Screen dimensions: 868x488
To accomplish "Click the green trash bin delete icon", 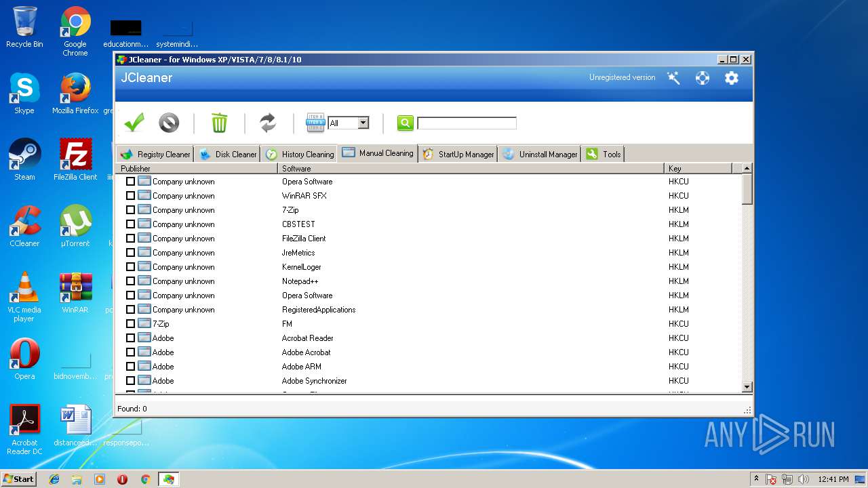I will point(219,123).
